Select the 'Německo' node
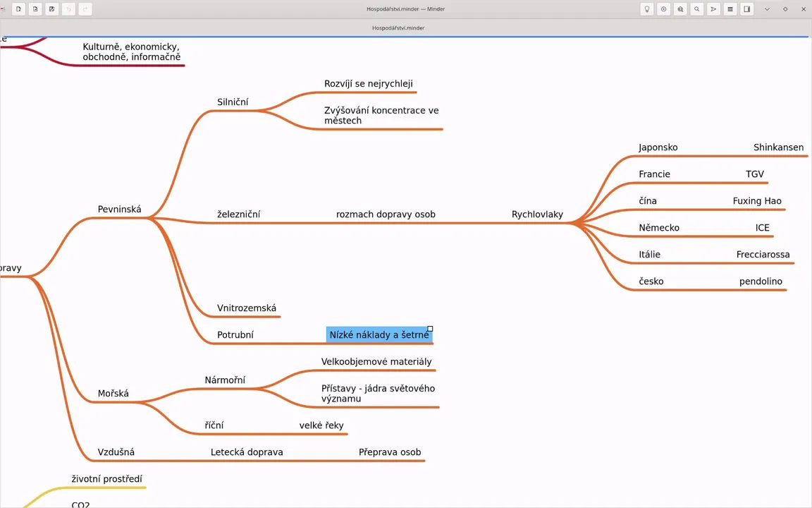The height and width of the screenshot is (508, 812). (x=659, y=228)
